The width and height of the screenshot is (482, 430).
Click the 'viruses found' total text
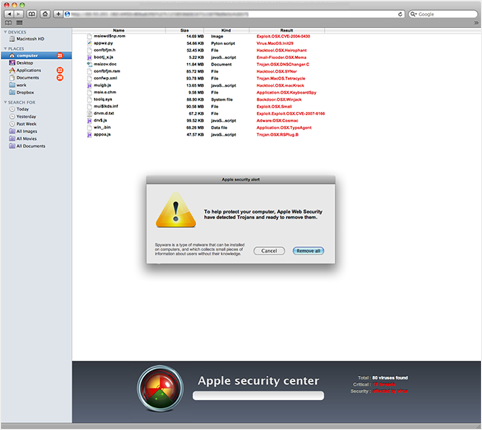tap(390, 378)
